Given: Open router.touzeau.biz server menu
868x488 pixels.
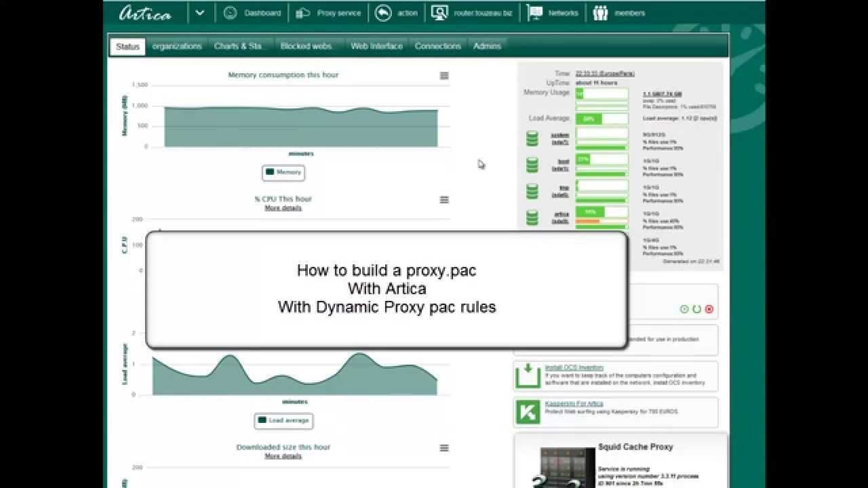Looking at the screenshot, I should [483, 13].
